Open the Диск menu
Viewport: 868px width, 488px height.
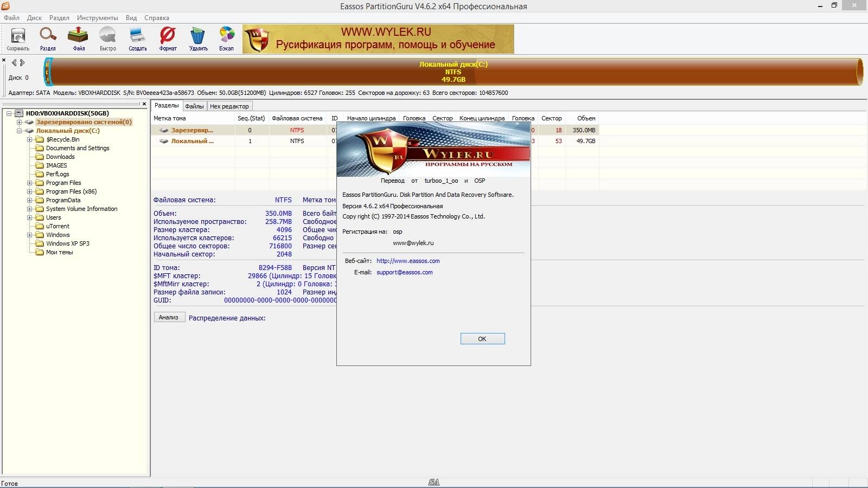(x=34, y=18)
